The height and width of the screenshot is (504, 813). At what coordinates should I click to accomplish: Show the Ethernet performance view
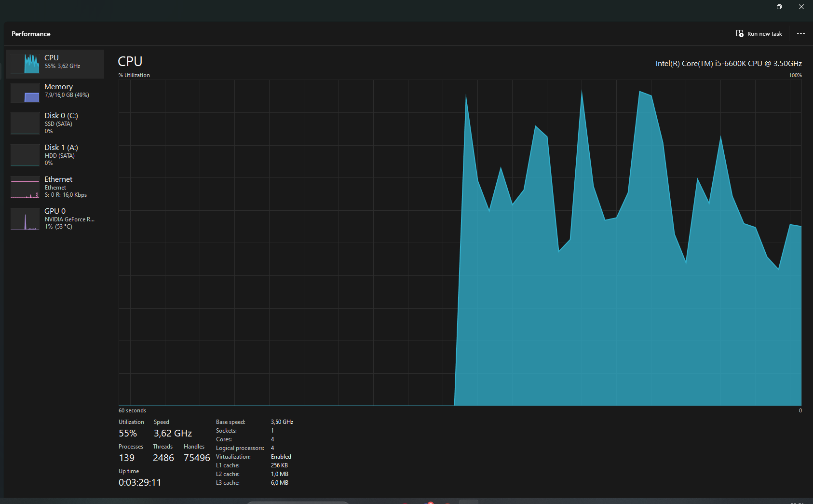[55, 187]
